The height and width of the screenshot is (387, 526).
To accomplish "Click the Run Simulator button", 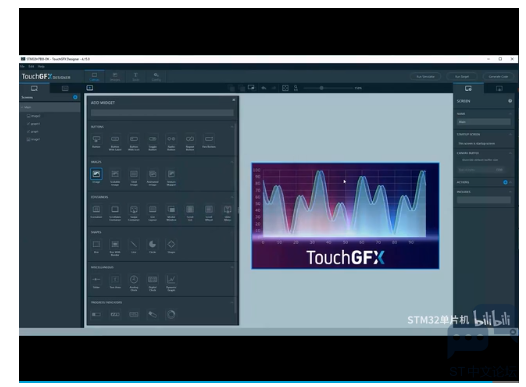I will pyautogui.click(x=425, y=76).
